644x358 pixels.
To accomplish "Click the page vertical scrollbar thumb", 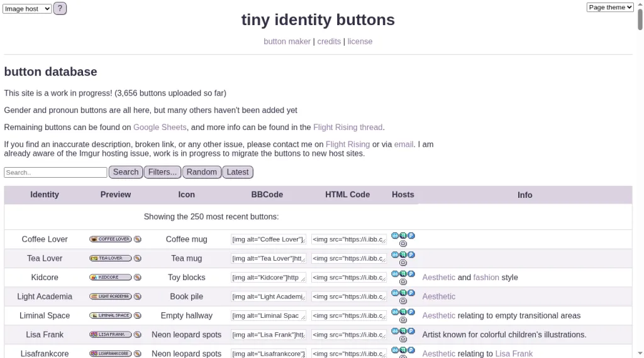I will [x=640, y=18].
